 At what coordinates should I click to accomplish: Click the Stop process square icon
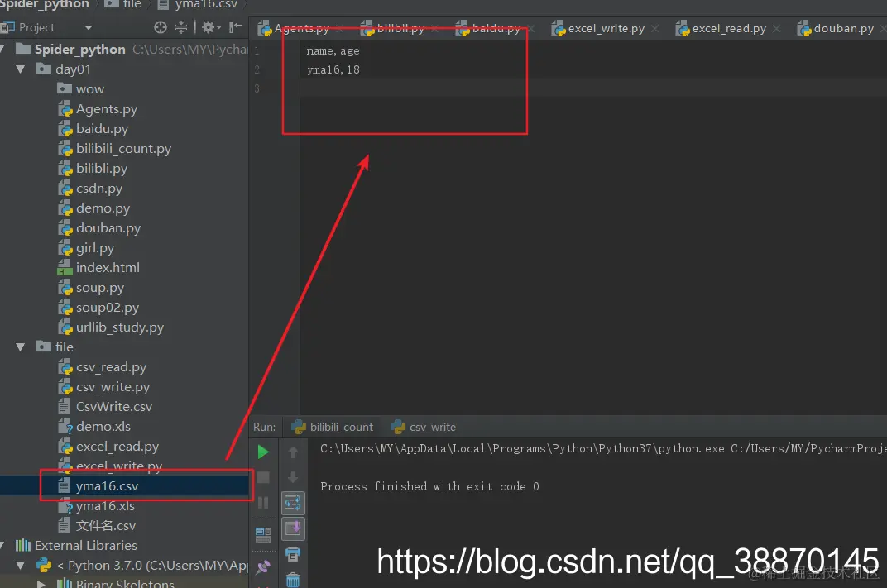263,478
